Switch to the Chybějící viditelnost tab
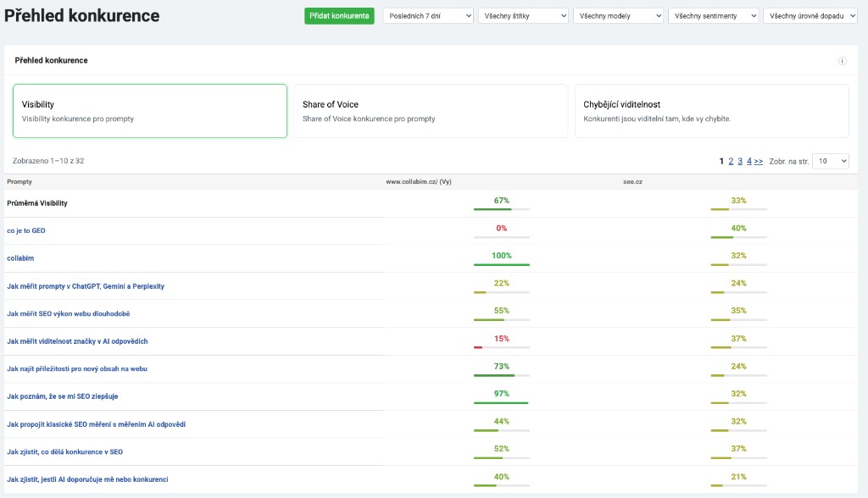This screenshot has width=868, height=498. tap(712, 111)
